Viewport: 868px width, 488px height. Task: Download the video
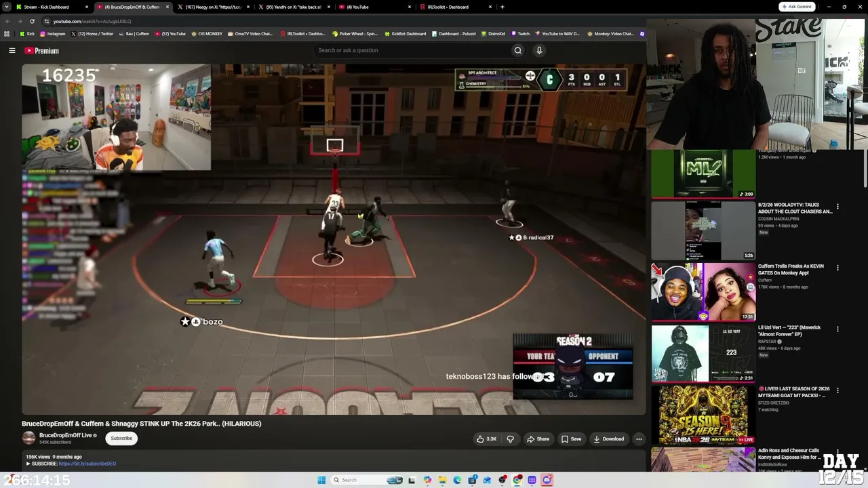point(609,439)
